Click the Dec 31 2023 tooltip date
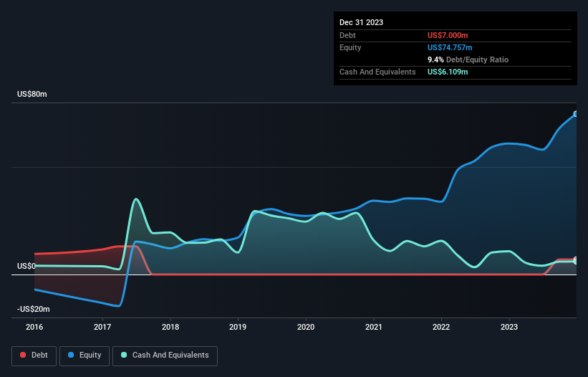 pyautogui.click(x=361, y=22)
